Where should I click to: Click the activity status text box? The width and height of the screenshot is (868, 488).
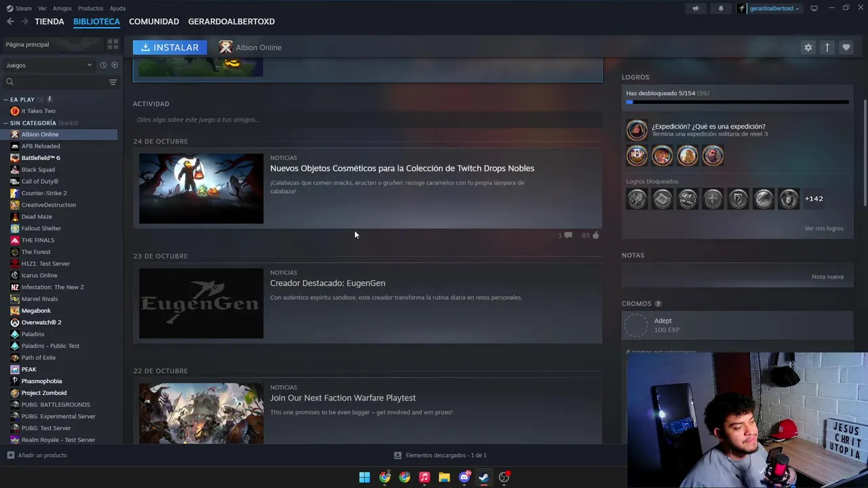pyautogui.click(x=368, y=120)
